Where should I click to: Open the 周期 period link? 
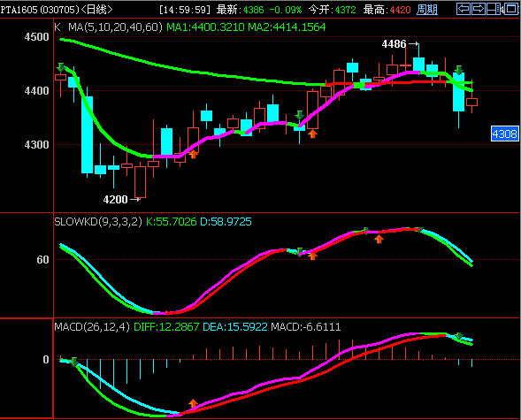pyautogui.click(x=427, y=10)
